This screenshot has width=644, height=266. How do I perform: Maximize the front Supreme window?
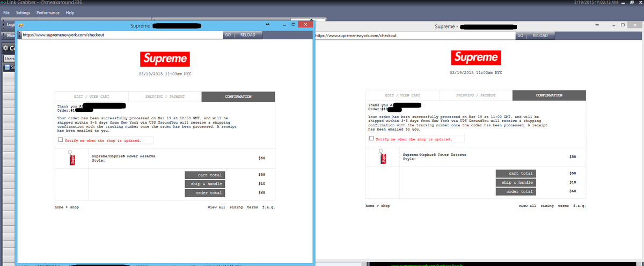click(294, 25)
